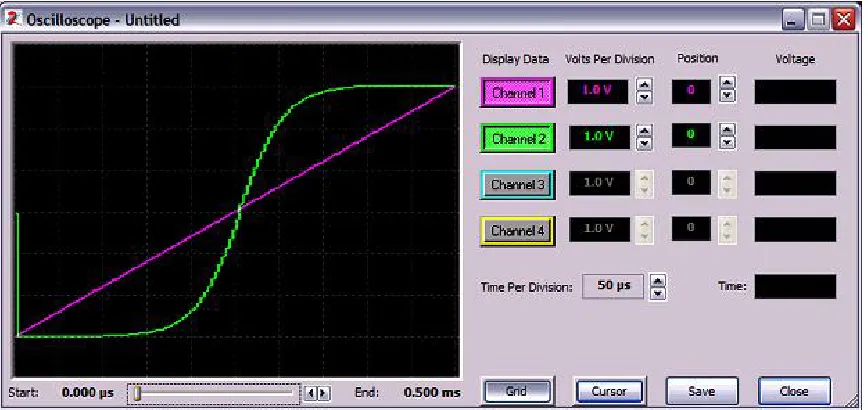This screenshot has height=410, width=868.
Task: Decrease Channel 2 volts per division
Action: 644,143
